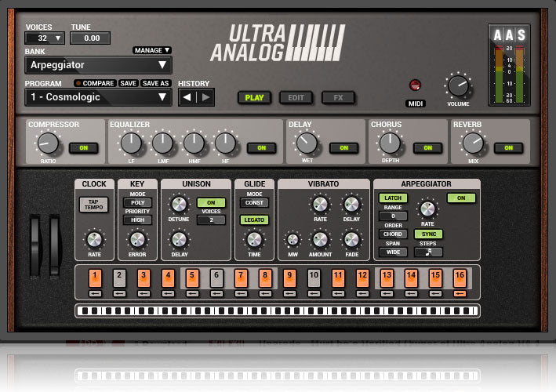Toggle the Glide LEGATO button
The width and height of the screenshot is (556, 392).
pyautogui.click(x=254, y=220)
